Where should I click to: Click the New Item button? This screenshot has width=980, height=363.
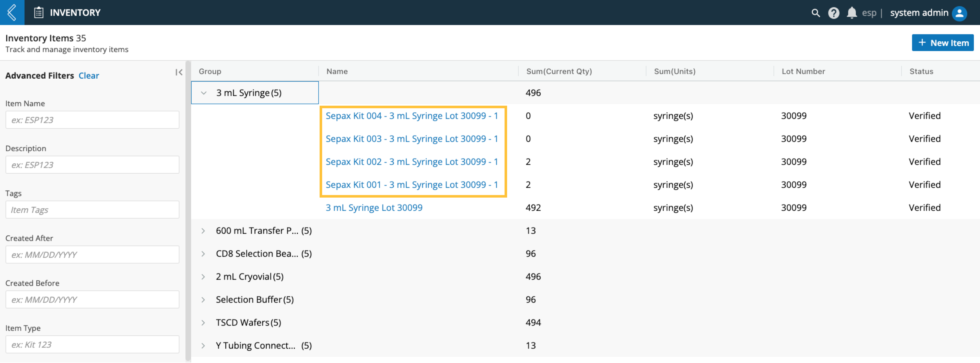click(x=942, y=43)
